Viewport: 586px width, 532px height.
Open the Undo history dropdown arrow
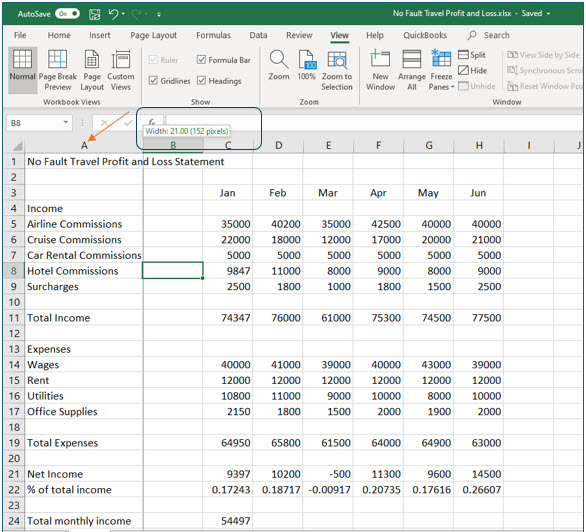click(123, 14)
